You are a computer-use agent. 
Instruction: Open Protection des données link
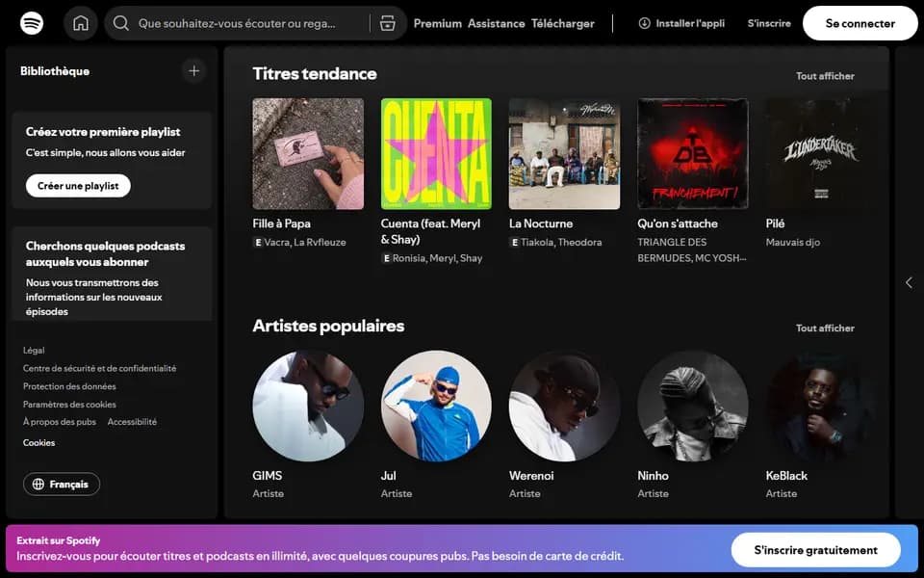click(69, 386)
